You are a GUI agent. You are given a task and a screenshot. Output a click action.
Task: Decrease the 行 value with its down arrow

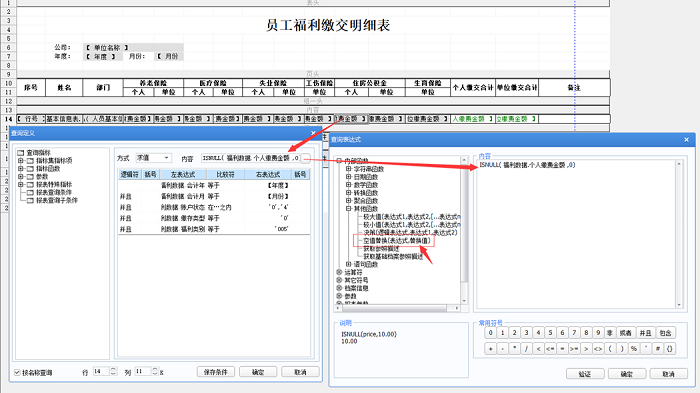coord(113,374)
